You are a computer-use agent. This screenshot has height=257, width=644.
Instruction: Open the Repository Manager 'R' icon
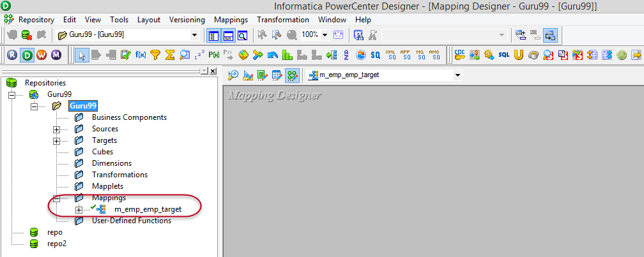[12, 55]
